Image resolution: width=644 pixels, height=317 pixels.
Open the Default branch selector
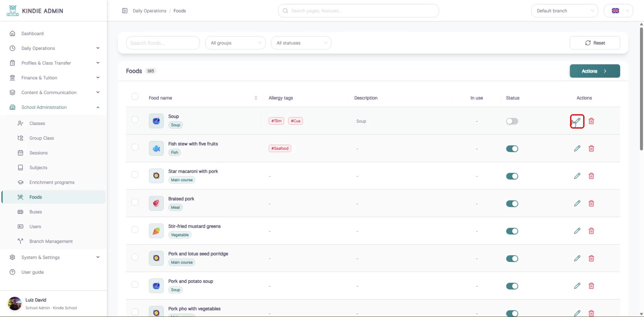(x=565, y=11)
